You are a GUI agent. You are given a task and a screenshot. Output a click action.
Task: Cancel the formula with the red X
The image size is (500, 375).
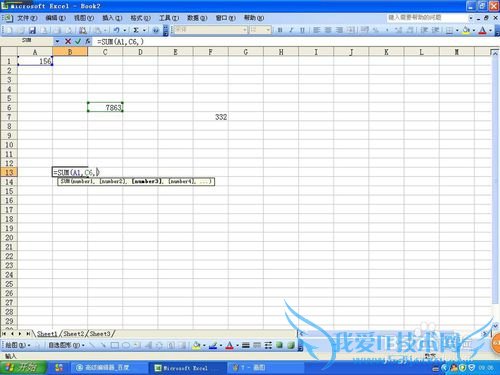point(68,41)
